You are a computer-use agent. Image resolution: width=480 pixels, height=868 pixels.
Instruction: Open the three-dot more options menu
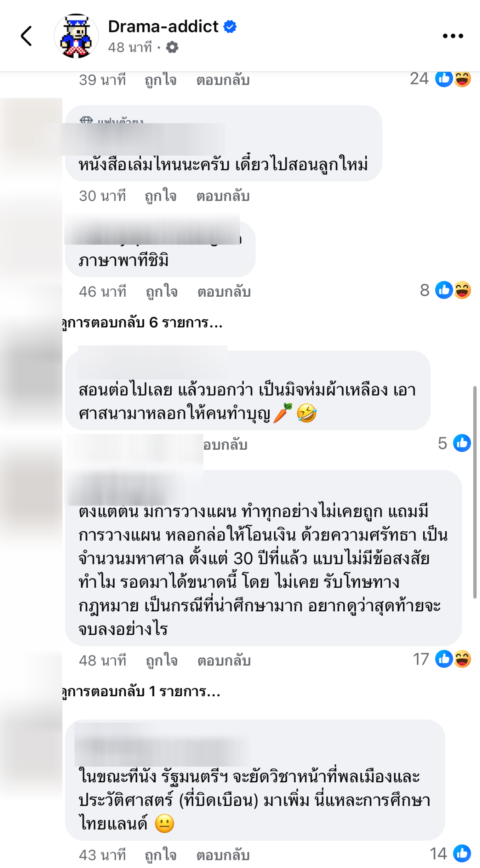[x=453, y=36]
